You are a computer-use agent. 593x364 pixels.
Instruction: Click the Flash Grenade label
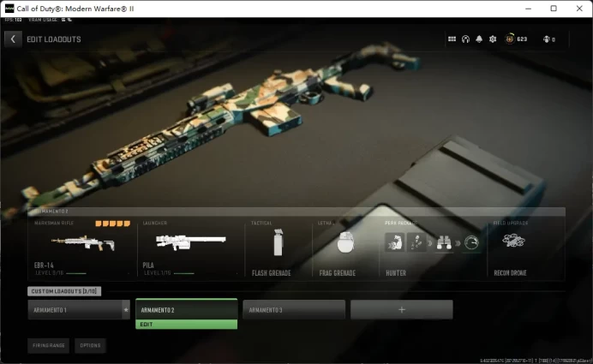coord(271,273)
